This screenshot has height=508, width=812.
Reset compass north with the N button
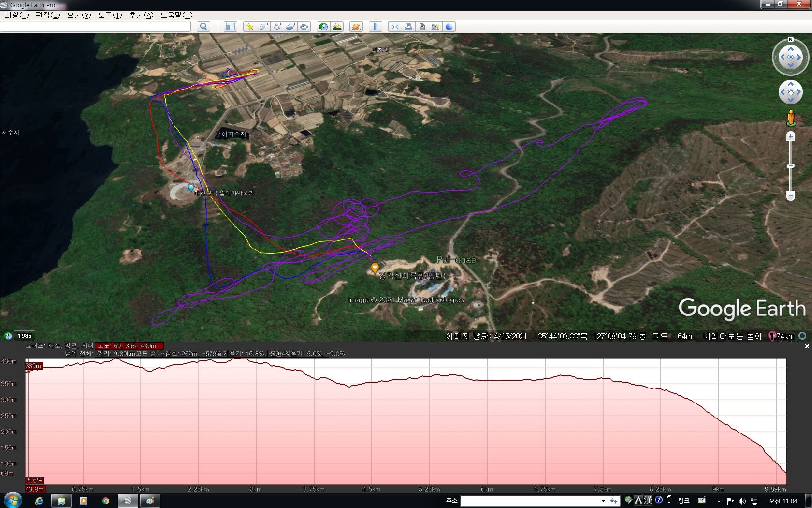tap(791, 40)
